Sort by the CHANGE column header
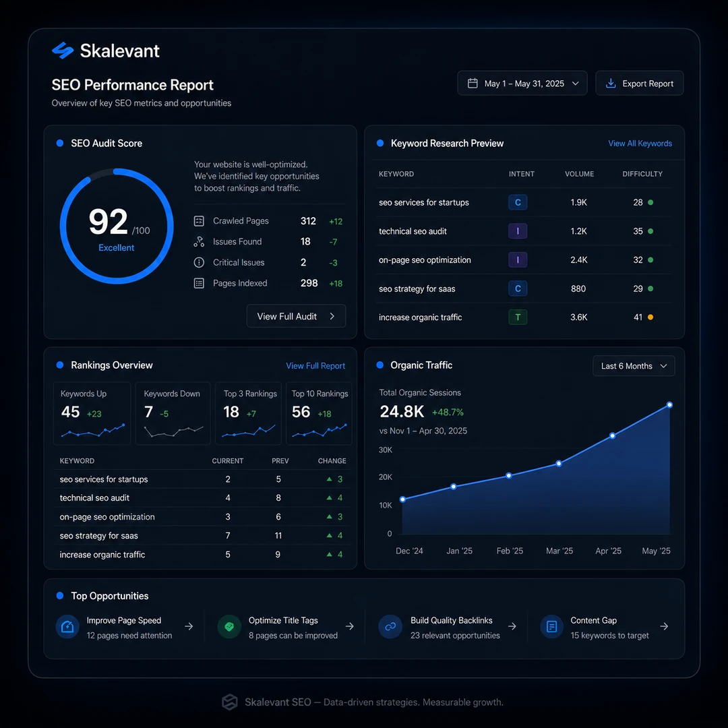Screen dimensions: 728x728 pos(332,461)
